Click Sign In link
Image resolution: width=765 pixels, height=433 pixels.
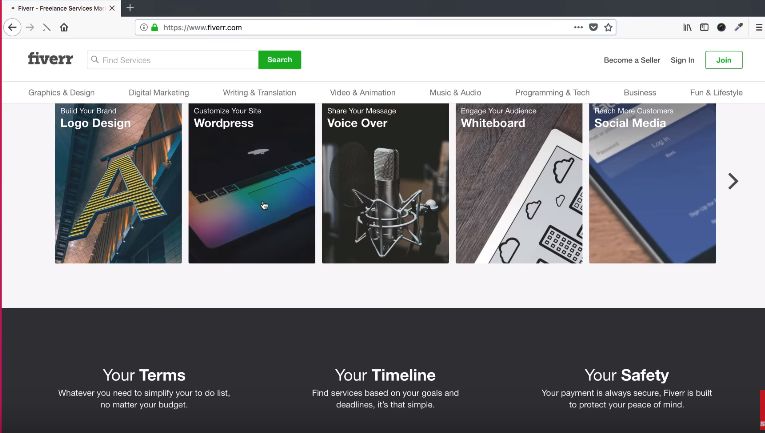click(682, 60)
